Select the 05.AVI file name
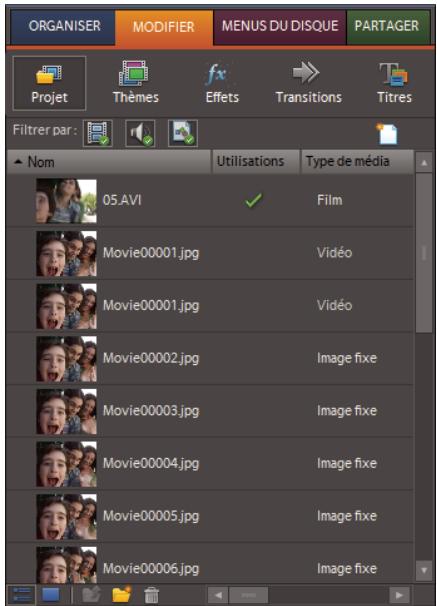437x606 pixels. 122,200
